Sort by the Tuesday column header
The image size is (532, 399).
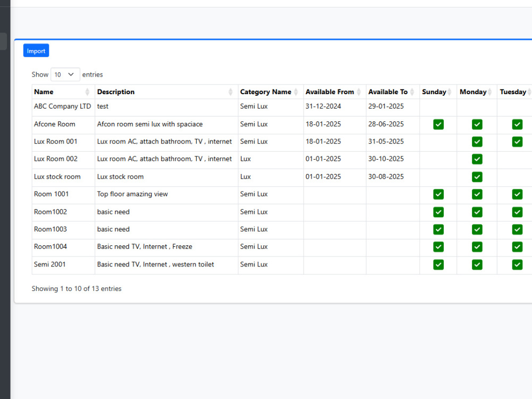(x=514, y=92)
